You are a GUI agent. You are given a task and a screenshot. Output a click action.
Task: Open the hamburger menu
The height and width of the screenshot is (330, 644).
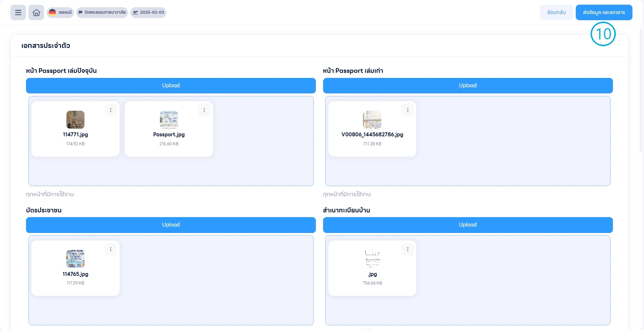(18, 13)
